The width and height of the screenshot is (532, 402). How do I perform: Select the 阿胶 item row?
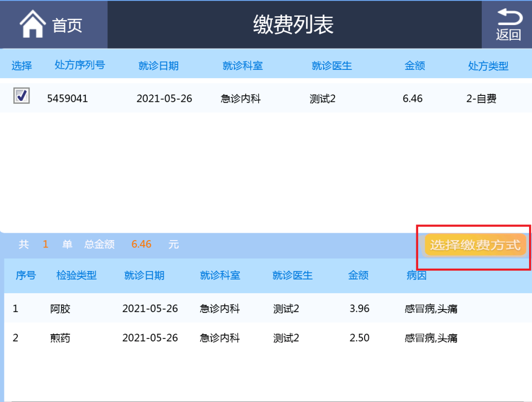pos(268,309)
